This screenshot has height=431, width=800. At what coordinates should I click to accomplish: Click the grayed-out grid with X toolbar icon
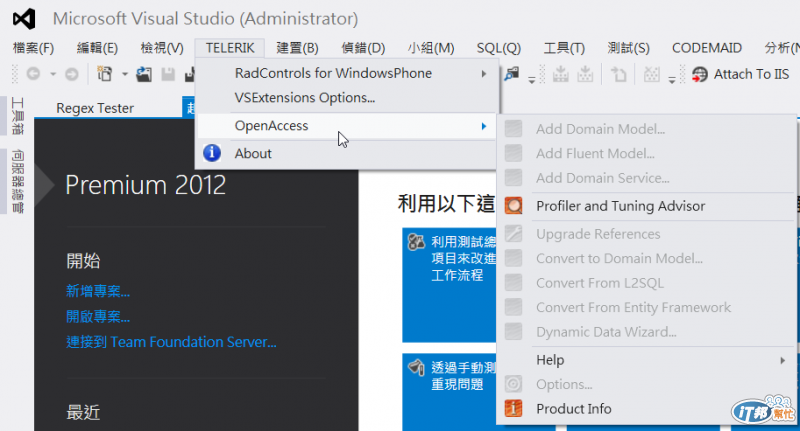(652, 74)
